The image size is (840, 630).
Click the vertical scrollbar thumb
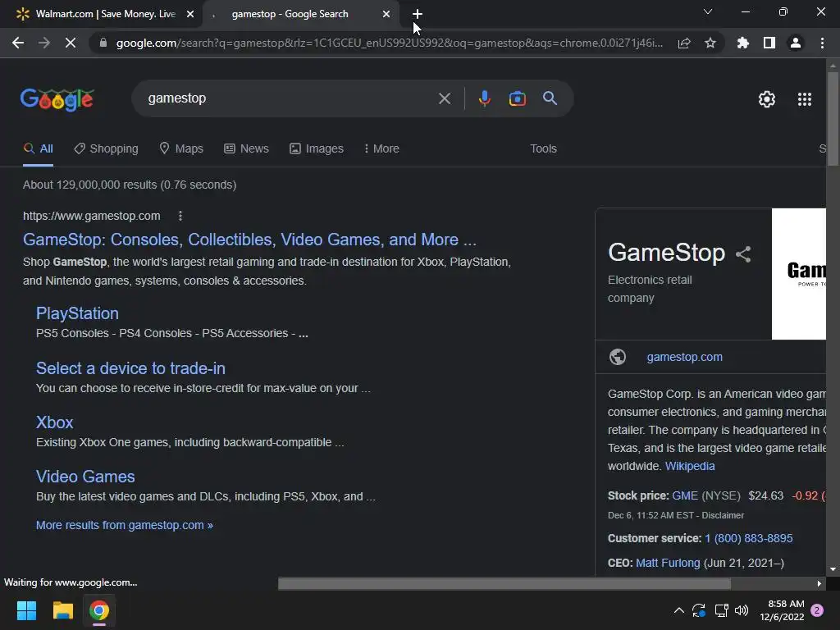[833, 119]
